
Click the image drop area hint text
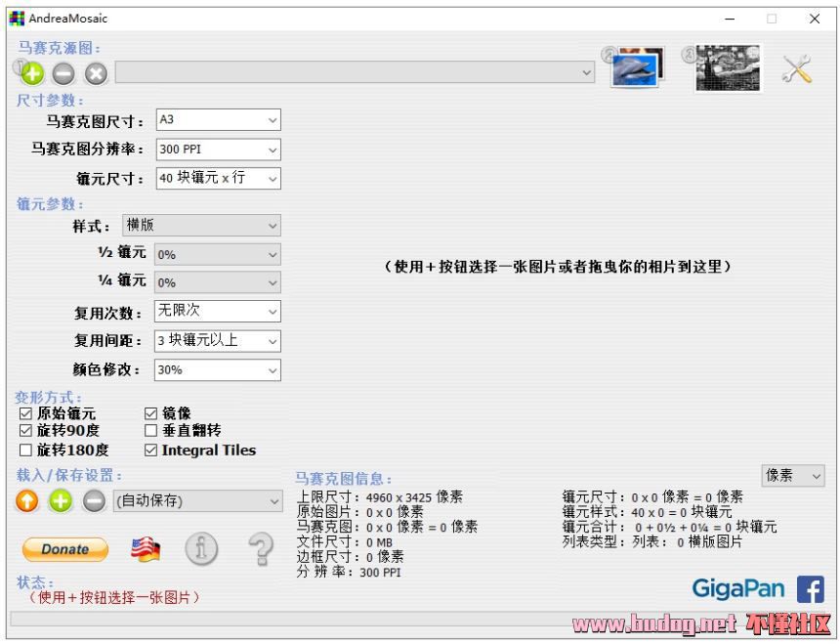[557, 266]
